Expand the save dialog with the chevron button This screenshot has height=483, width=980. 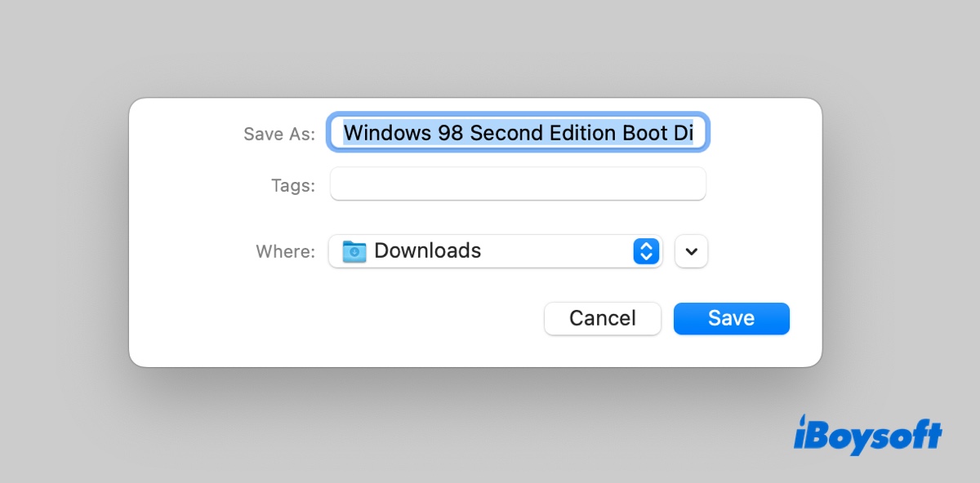(x=692, y=251)
